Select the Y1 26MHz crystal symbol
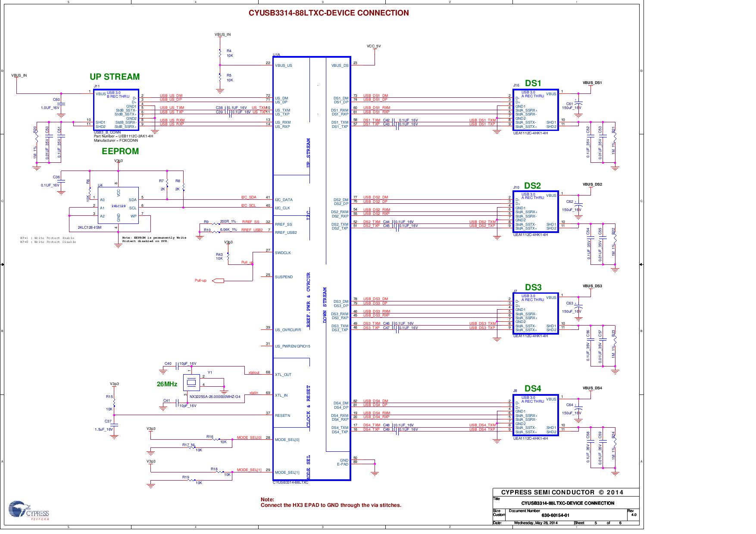 pyautogui.click(x=191, y=383)
